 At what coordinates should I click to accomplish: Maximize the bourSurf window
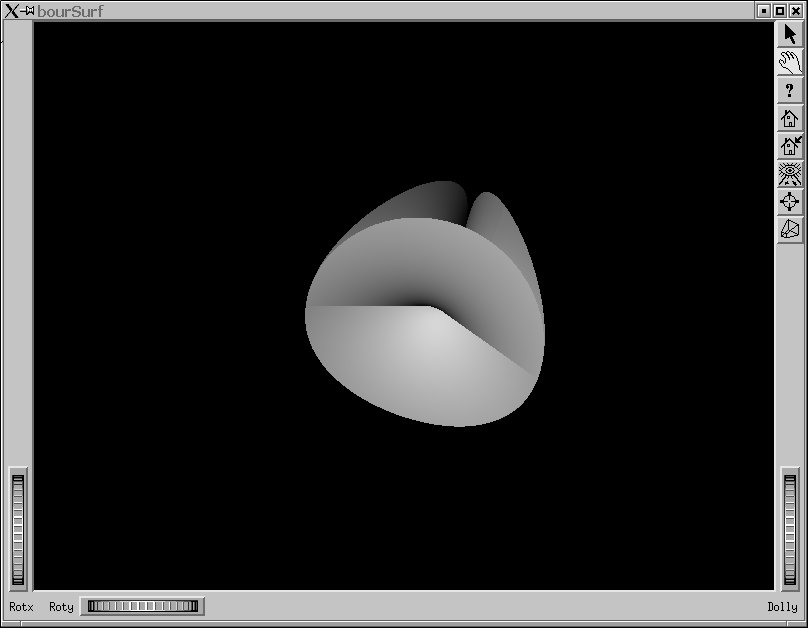[780, 11]
